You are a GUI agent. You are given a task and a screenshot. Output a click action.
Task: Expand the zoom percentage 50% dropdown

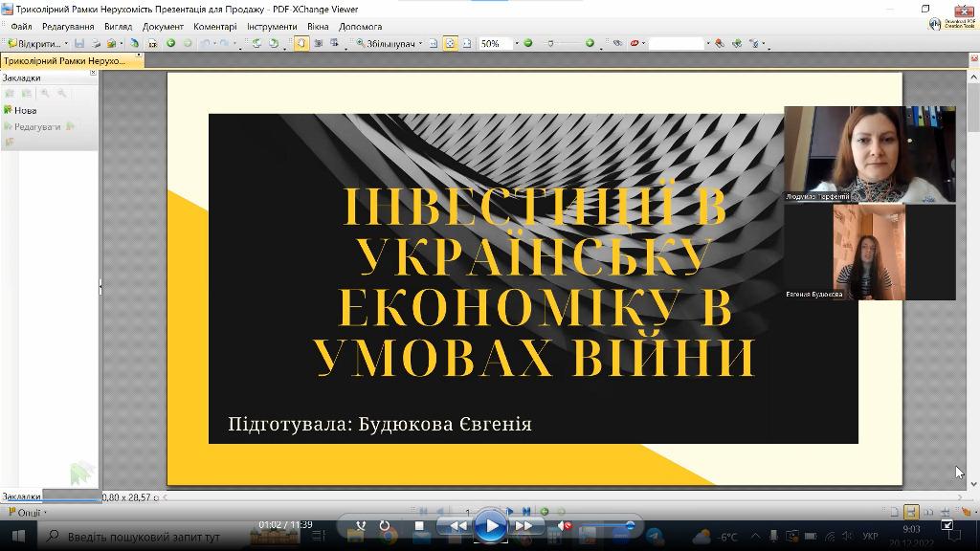click(517, 43)
